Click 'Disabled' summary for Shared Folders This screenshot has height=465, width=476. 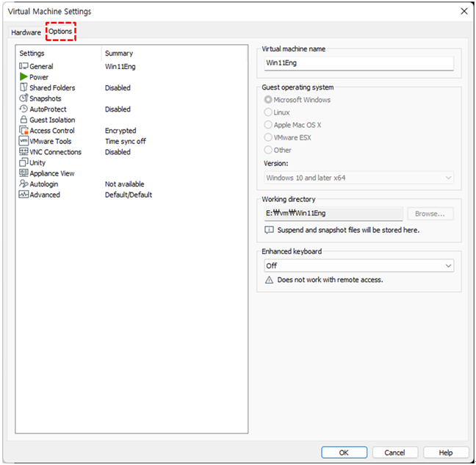click(x=118, y=87)
